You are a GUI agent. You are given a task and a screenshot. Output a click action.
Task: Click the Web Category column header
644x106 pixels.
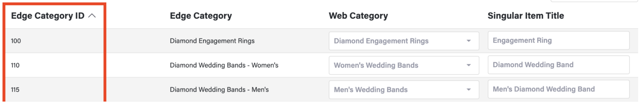(358, 16)
